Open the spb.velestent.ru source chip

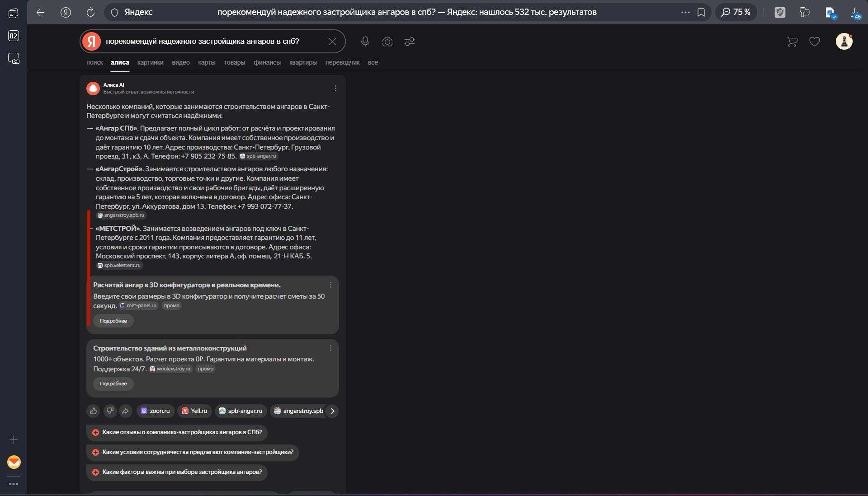pyautogui.click(x=119, y=266)
